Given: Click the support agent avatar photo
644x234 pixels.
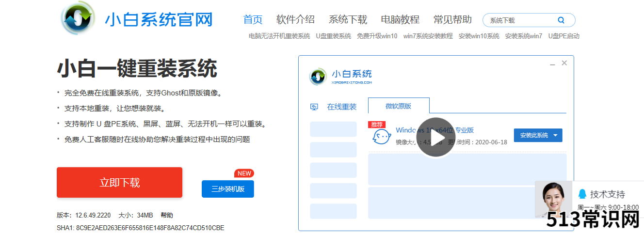Looking at the screenshot, I should pos(553,200).
